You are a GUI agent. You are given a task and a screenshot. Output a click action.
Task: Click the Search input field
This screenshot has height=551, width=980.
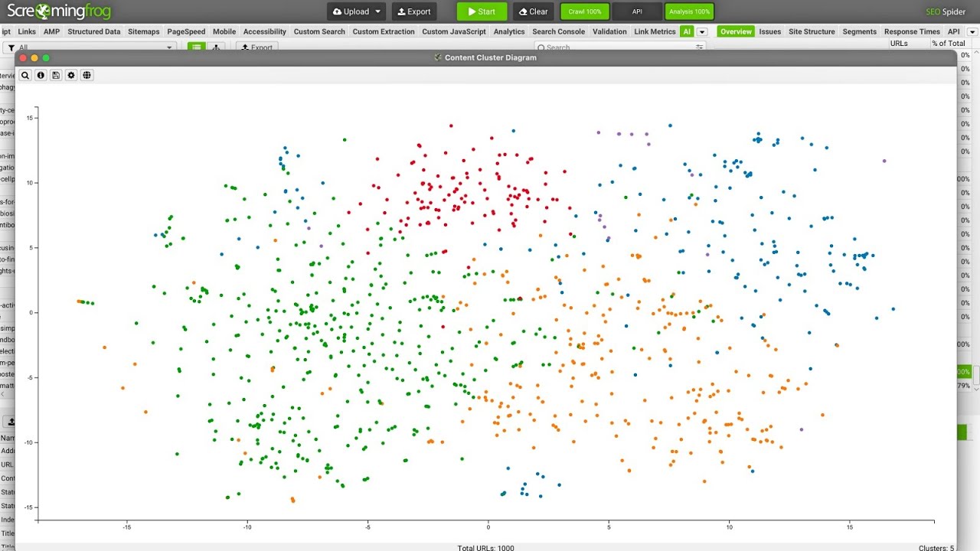(620, 47)
